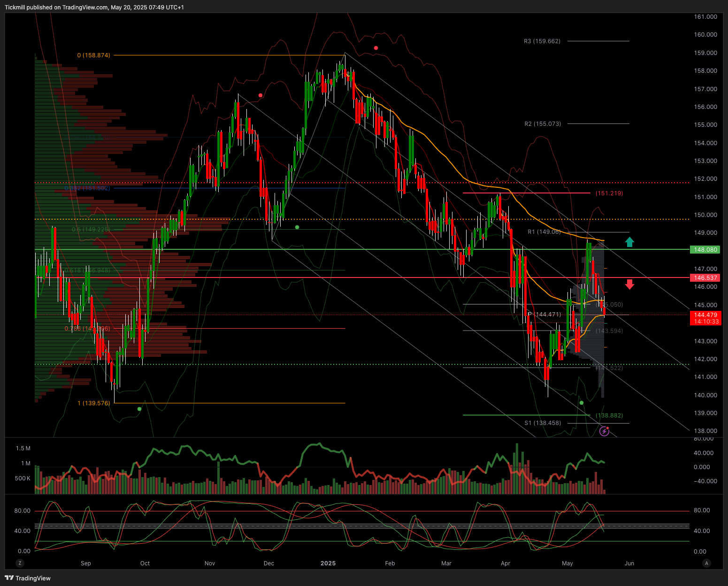Screen dimensions: 728x586
Task: Click the 138.000 price scale value
Action: (x=705, y=431)
